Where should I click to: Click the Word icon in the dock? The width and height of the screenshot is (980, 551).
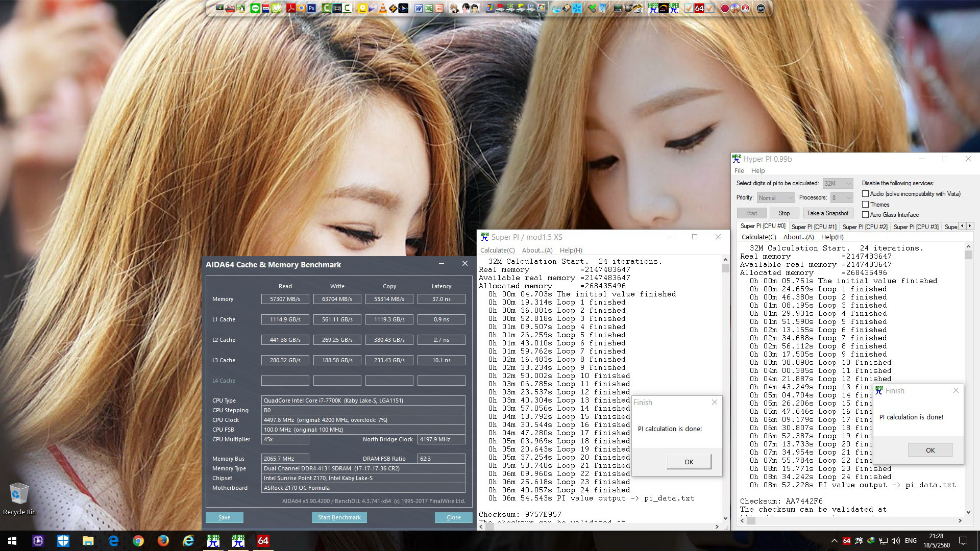[419, 8]
